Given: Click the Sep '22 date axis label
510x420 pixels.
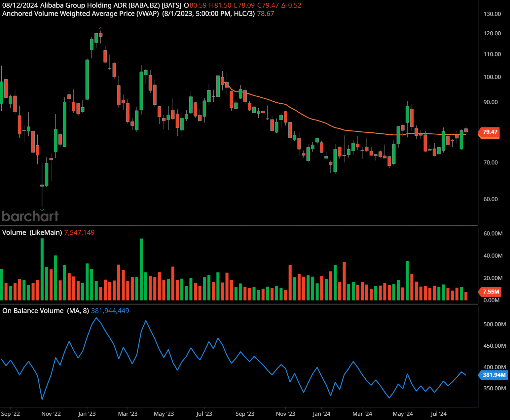Looking at the screenshot, I should (x=11, y=414).
